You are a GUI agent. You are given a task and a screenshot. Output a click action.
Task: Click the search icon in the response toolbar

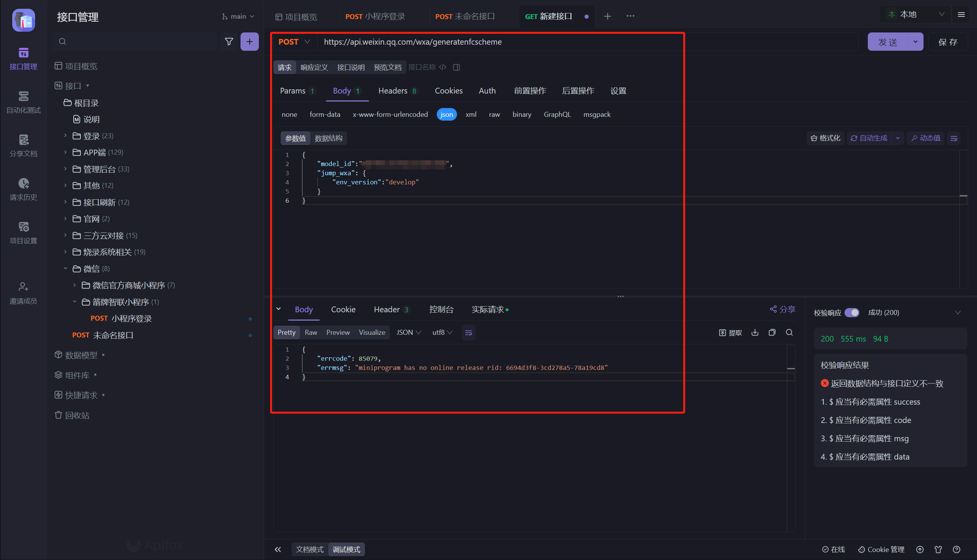789,332
